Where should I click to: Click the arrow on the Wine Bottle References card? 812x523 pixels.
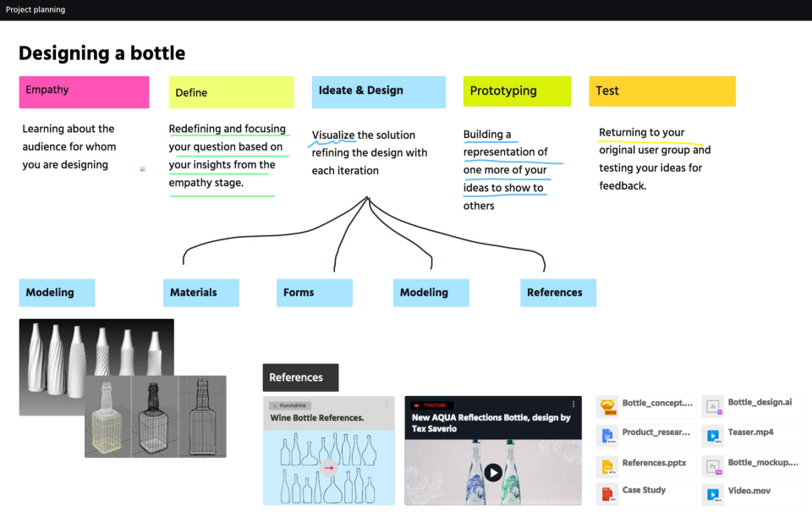coord(329,467)
